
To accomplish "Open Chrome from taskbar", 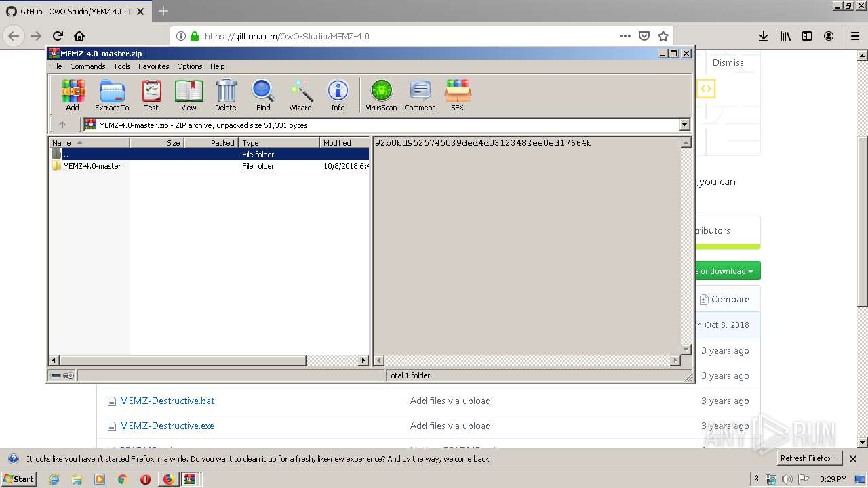I will (122, 479).
